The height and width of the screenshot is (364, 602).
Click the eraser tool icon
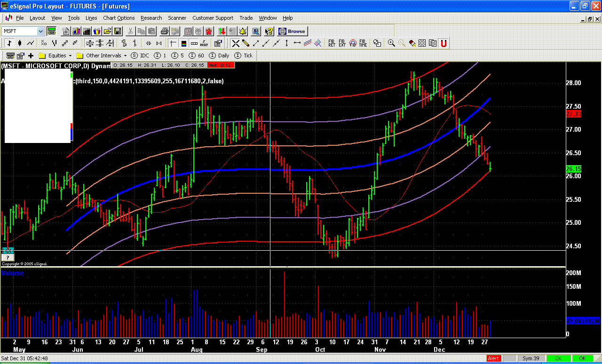(412, 43)
